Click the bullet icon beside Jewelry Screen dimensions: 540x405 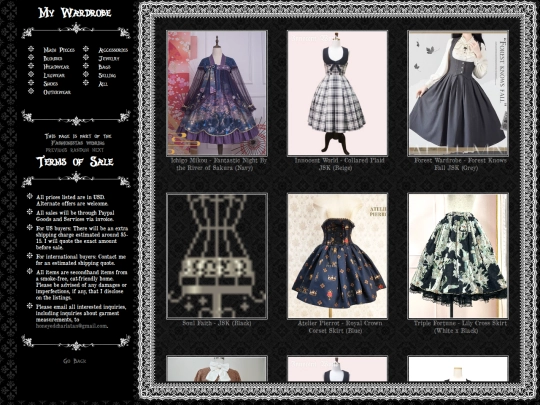coord(86,57)
